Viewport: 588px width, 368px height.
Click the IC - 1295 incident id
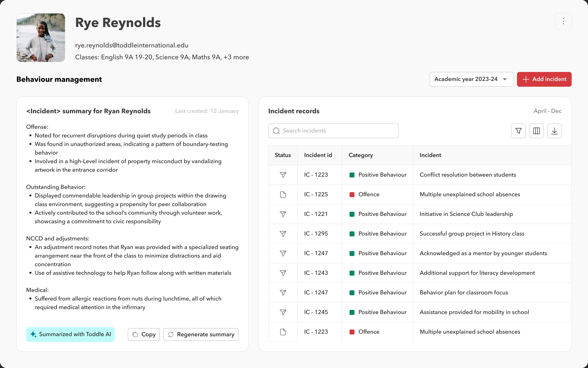pyautogui.click(x=316, y=234)
